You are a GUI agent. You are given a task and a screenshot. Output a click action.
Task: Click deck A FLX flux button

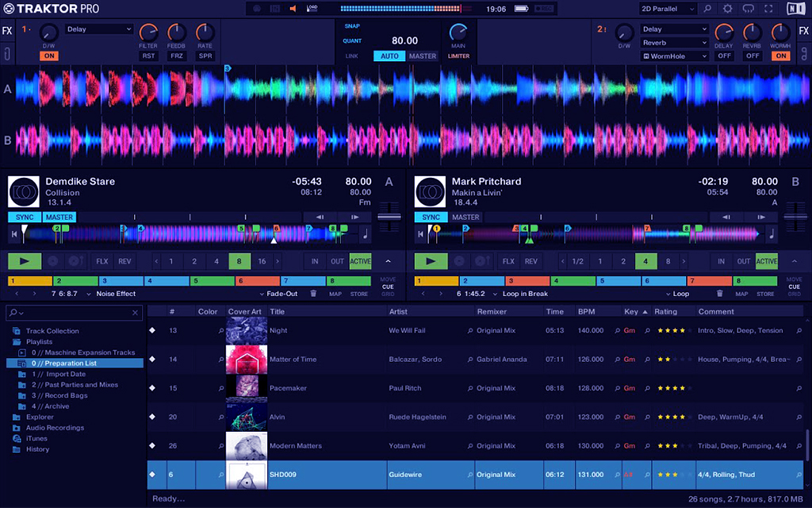[102, 261]
